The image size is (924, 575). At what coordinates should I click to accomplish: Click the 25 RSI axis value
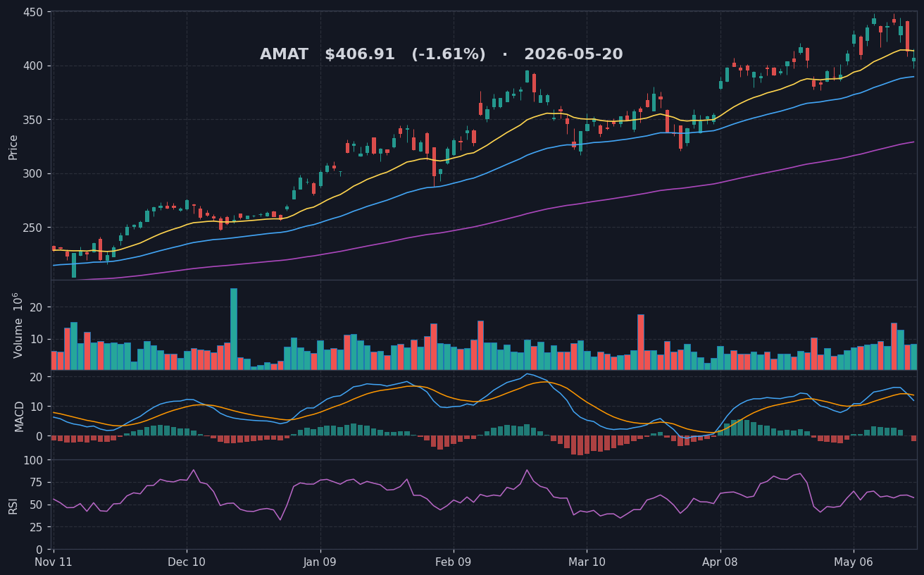37,527
